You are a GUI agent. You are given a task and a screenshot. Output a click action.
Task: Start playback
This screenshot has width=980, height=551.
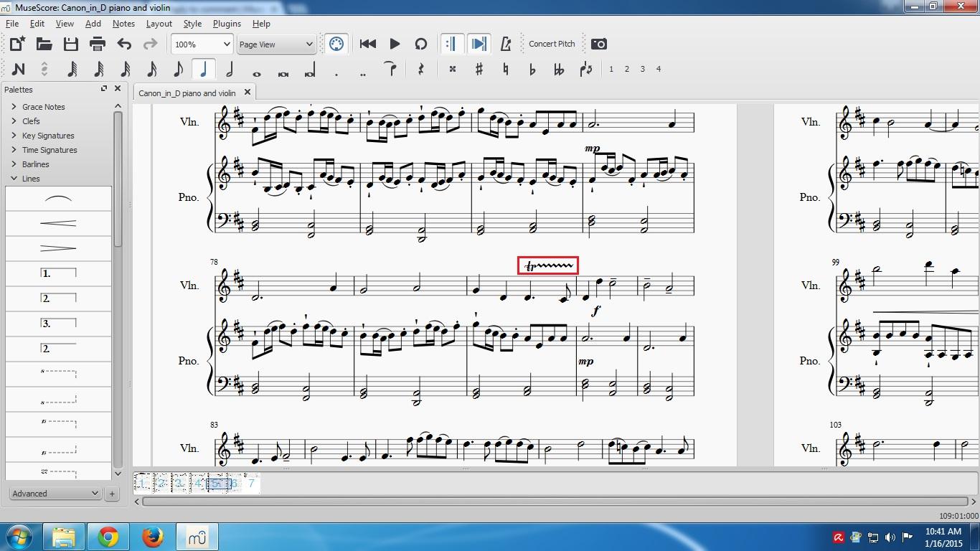pyautogui.click(x=395, y=44)
